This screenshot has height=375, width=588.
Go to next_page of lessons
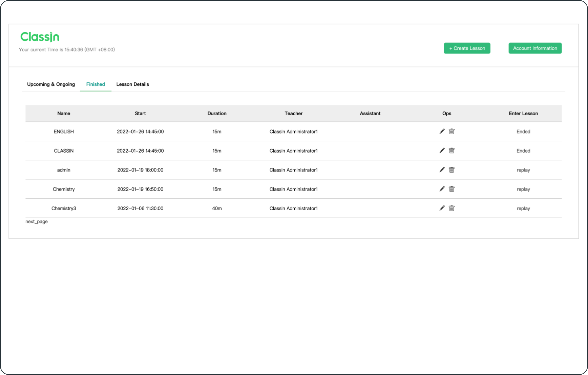pyautogui.click(x=37, y=221)
